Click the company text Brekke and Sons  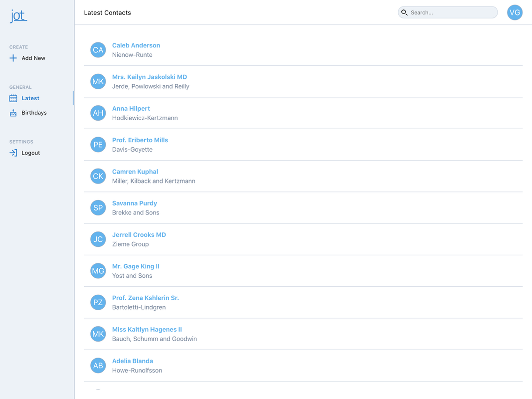coord(136,213)
